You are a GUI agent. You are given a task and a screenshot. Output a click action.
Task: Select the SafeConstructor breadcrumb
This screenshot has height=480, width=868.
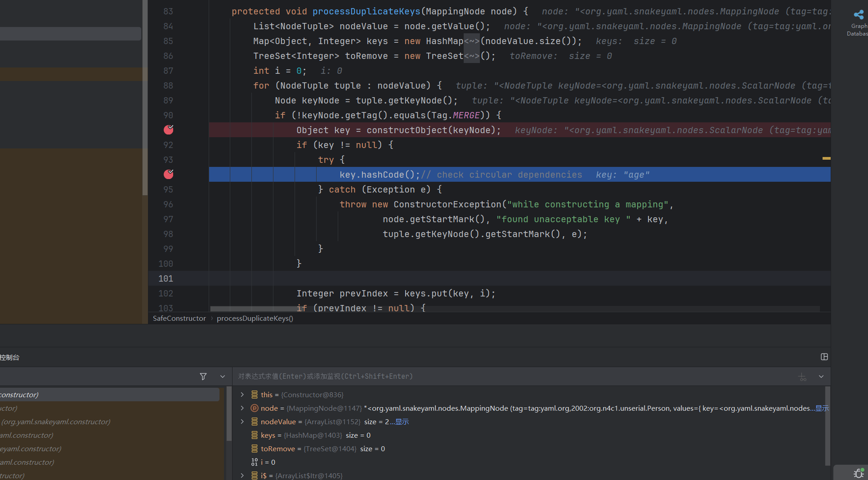(179, 319)
